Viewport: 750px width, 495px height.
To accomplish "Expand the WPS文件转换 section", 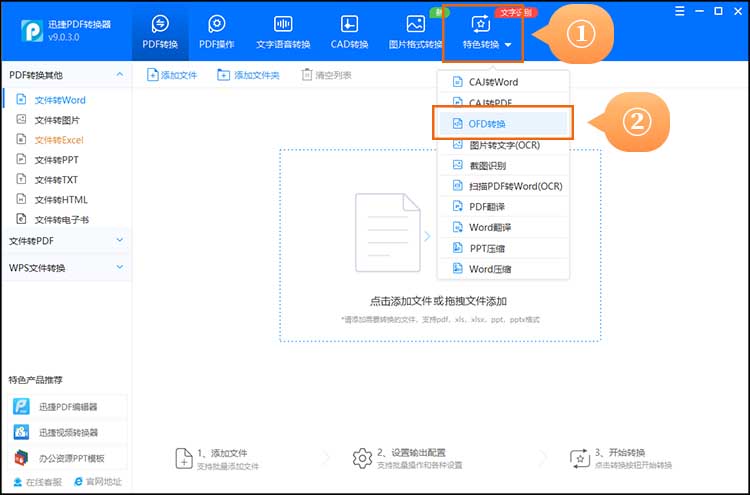I will coord(120,267).
